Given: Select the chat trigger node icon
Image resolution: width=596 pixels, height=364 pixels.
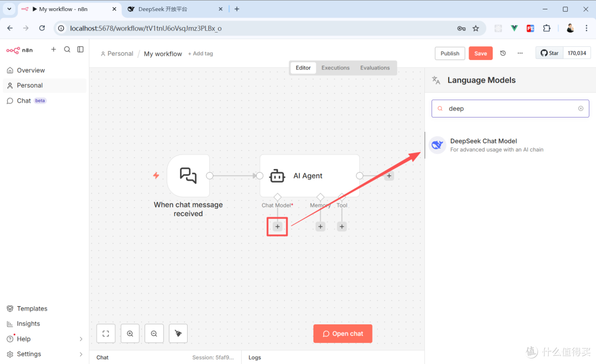Looking at the screenshot, I should point(188,175).
